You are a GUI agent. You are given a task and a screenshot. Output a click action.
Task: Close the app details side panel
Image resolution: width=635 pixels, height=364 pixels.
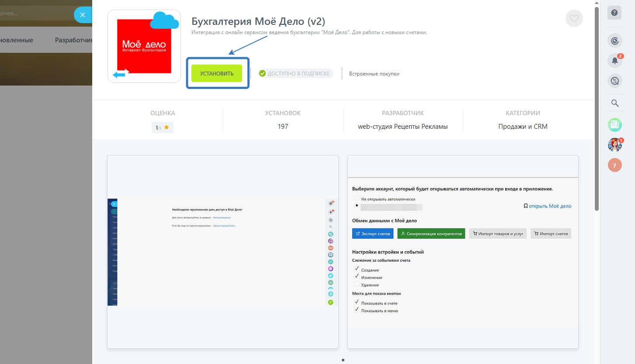(x=83, y=15)
